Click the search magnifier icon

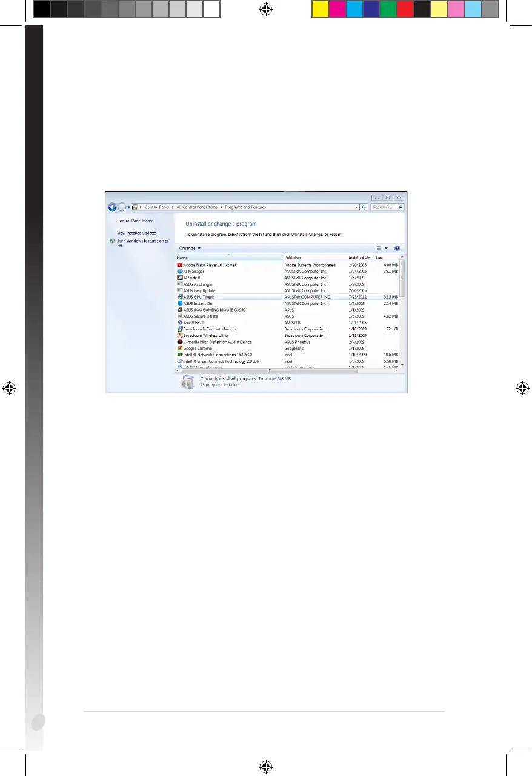399,207
